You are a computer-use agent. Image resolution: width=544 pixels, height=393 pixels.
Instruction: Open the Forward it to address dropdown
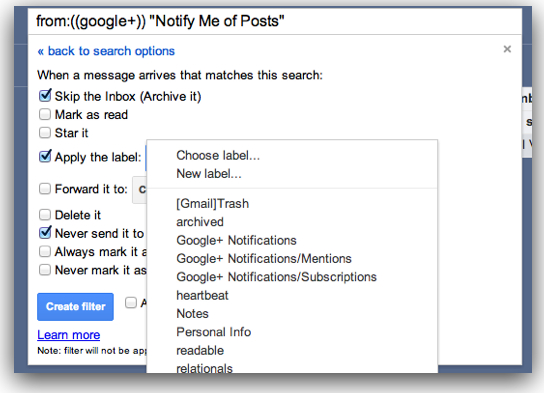(139, 189)
